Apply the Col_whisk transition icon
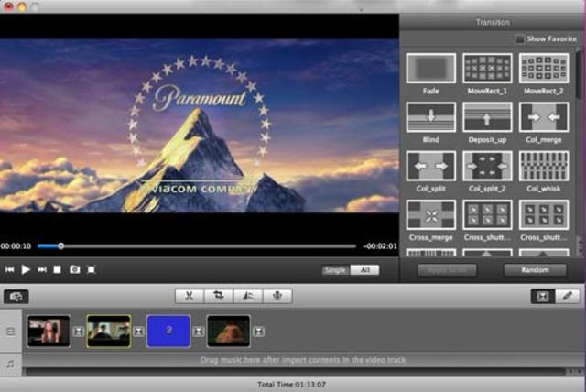Viewport: 586px width, 392px height. [x=544, y=166]
